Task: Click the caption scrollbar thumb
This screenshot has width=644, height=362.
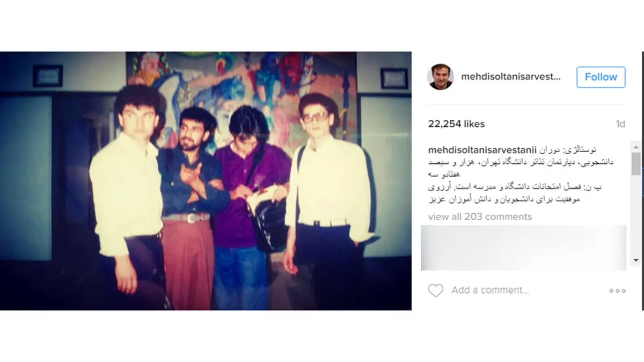Action: 636,164
